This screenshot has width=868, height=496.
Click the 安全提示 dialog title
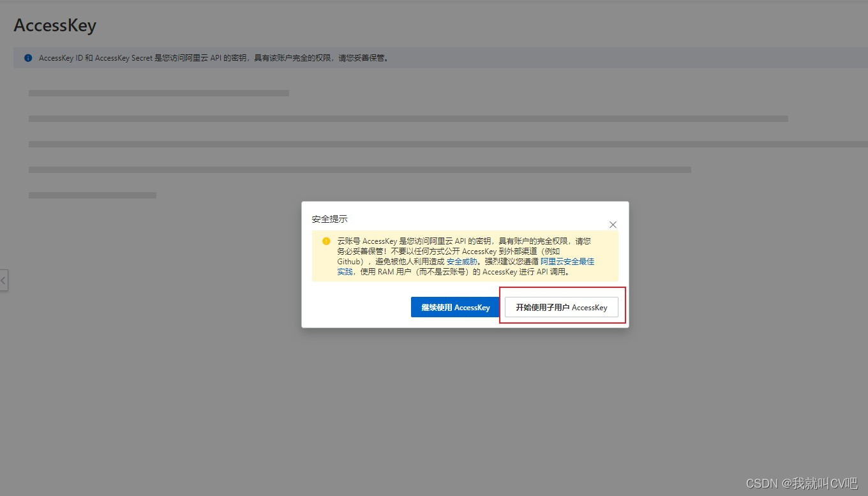[329, 218]
